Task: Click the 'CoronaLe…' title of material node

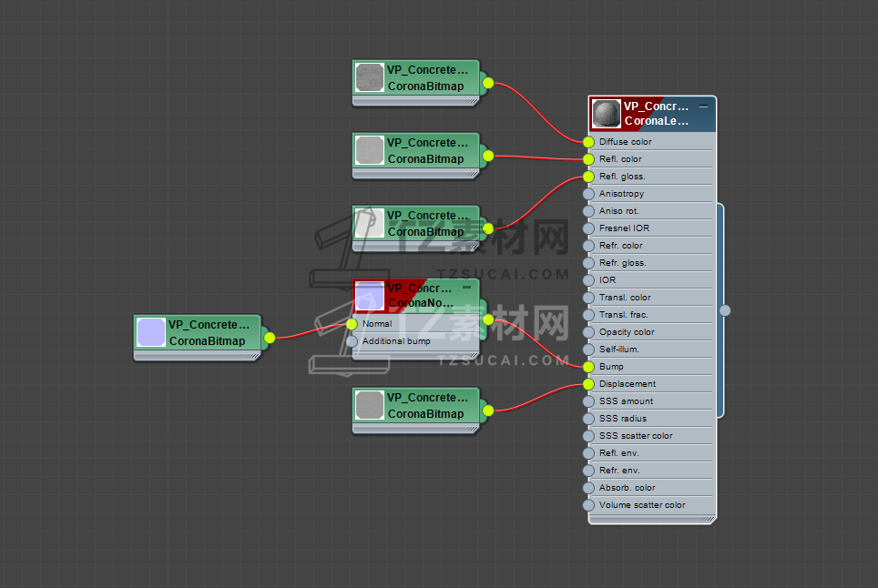Action: (x=657, y=121)
